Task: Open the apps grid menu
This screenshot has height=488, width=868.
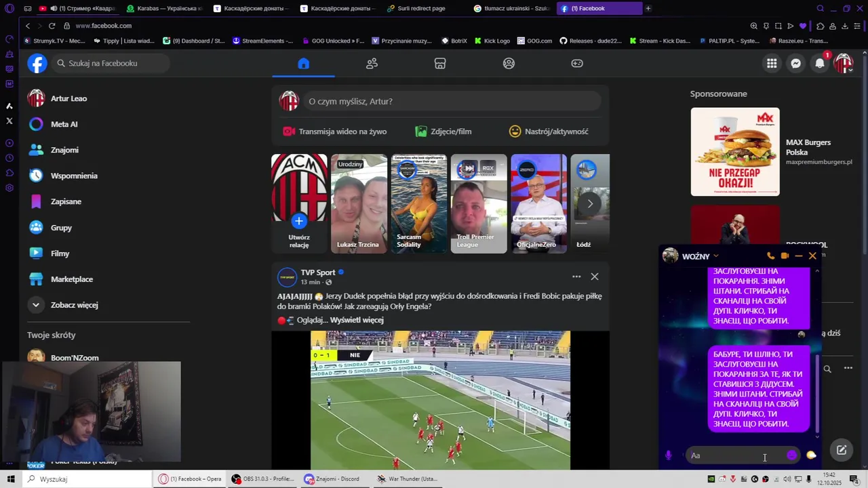Action: pos(772,63)
